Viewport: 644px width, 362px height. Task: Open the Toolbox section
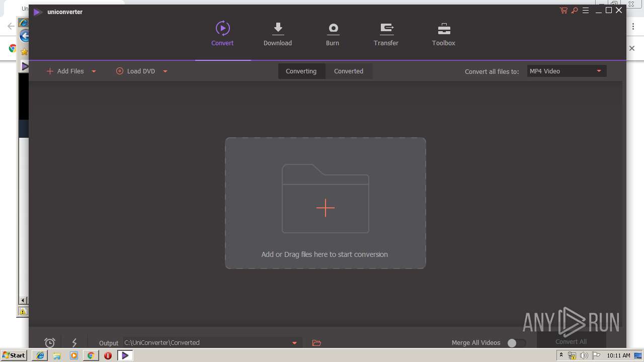[x=443, y=34]
